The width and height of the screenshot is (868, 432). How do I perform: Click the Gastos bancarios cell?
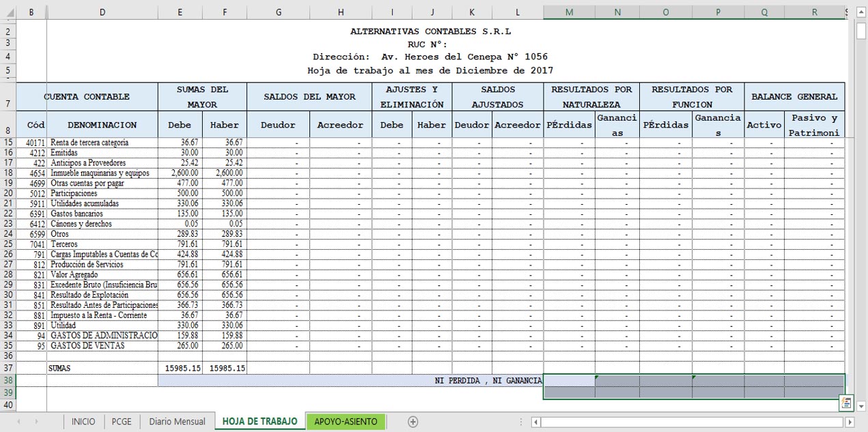[102, 214]
